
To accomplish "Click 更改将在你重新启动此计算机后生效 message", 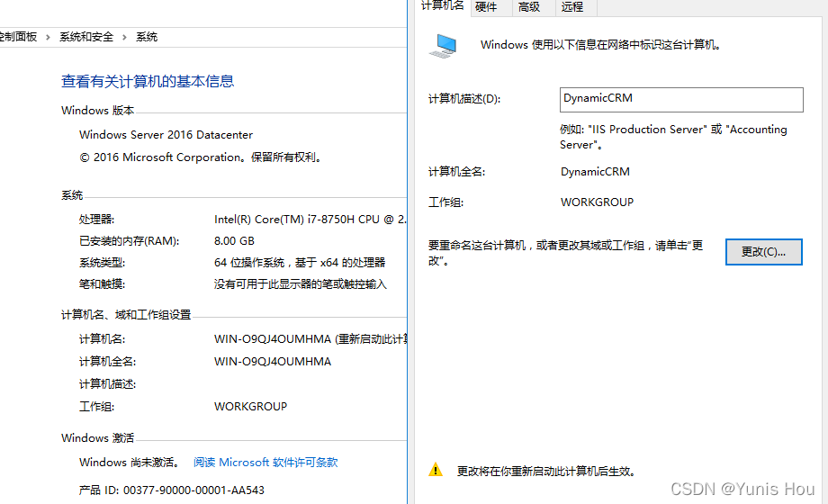I will coord(546,472).
